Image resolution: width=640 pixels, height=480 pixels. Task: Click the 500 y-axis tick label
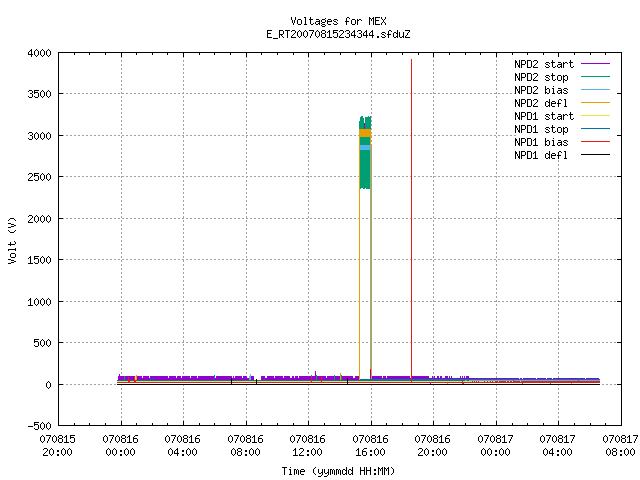pos(42,343)
